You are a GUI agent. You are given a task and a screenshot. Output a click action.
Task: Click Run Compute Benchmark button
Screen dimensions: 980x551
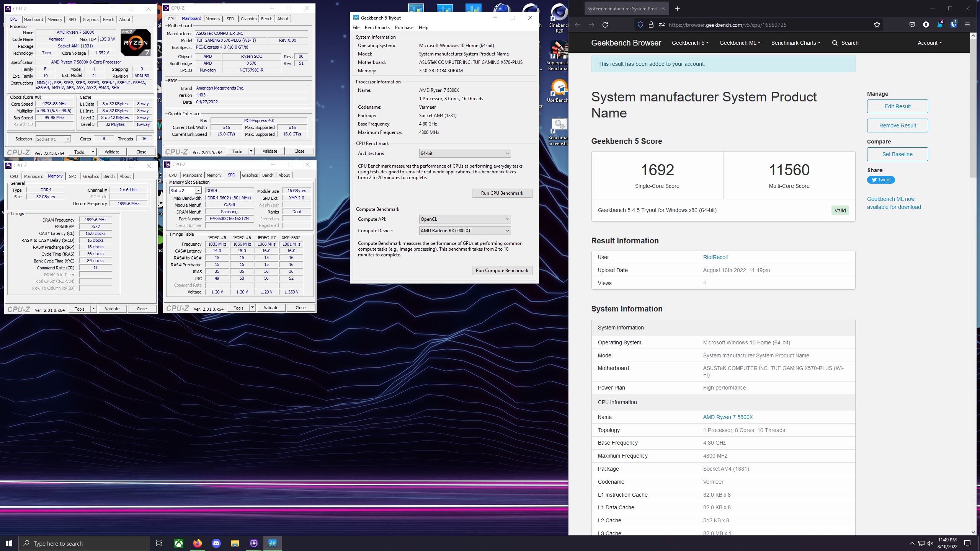[502, 271]
